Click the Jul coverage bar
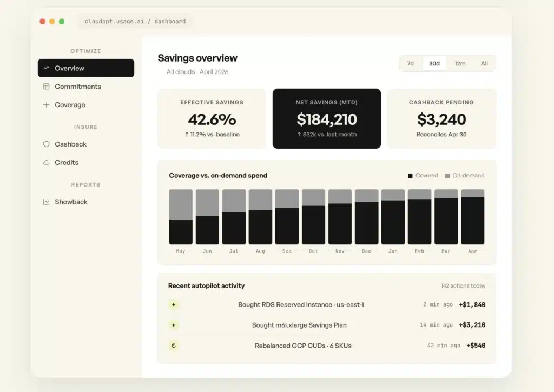This screenshot has height=392, width=554. tap(234, 217)
